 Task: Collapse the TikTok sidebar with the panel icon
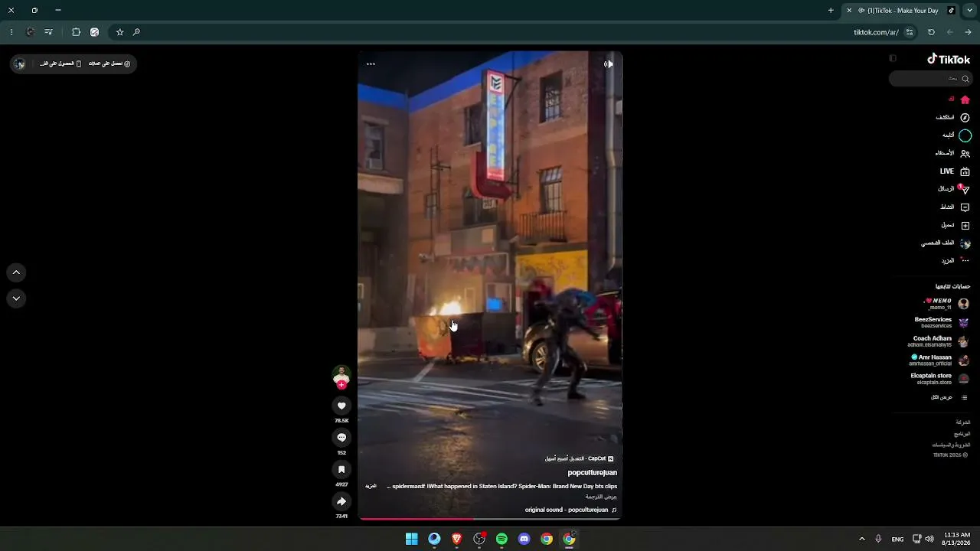(893, 59)
